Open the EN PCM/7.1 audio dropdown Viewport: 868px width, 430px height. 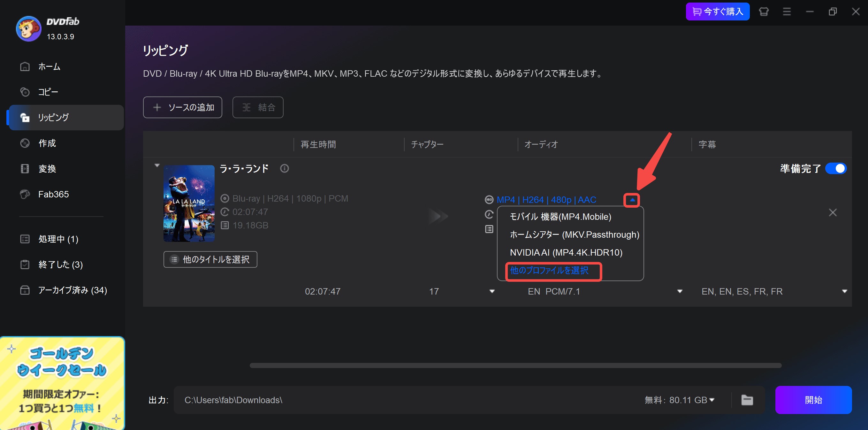click(680, 291)
